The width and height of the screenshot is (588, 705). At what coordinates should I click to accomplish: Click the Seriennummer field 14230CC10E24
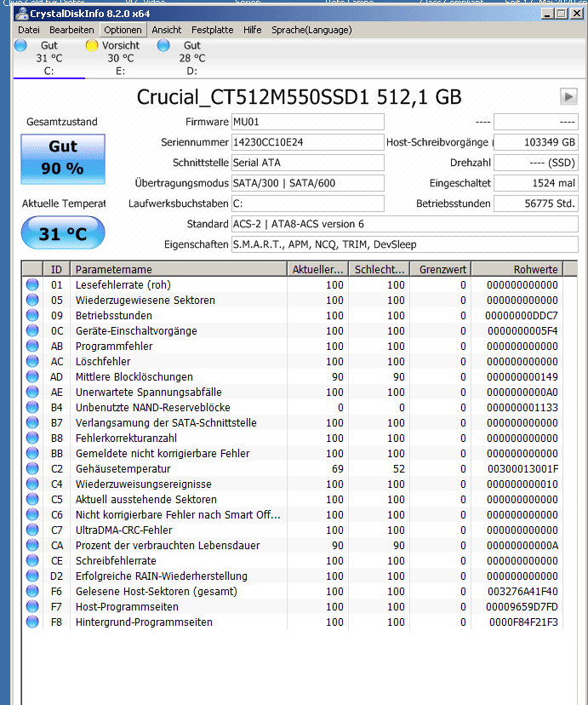(308, 142)
